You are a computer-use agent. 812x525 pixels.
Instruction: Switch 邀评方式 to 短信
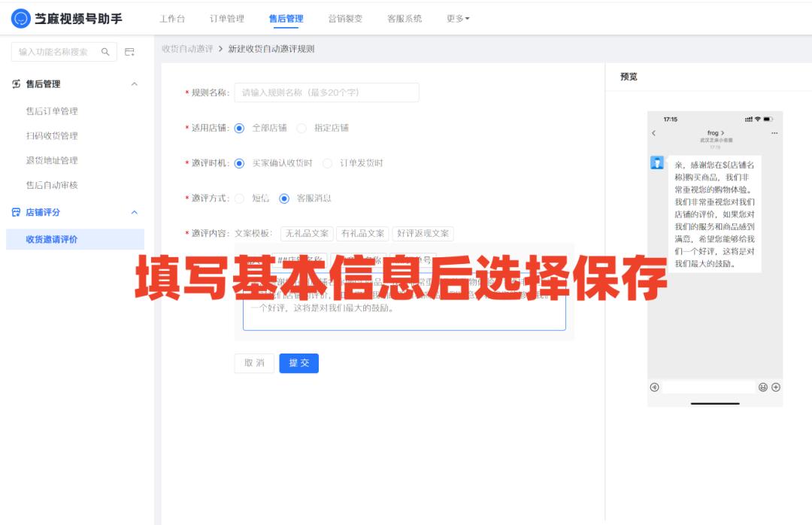[x=241, y=198]
